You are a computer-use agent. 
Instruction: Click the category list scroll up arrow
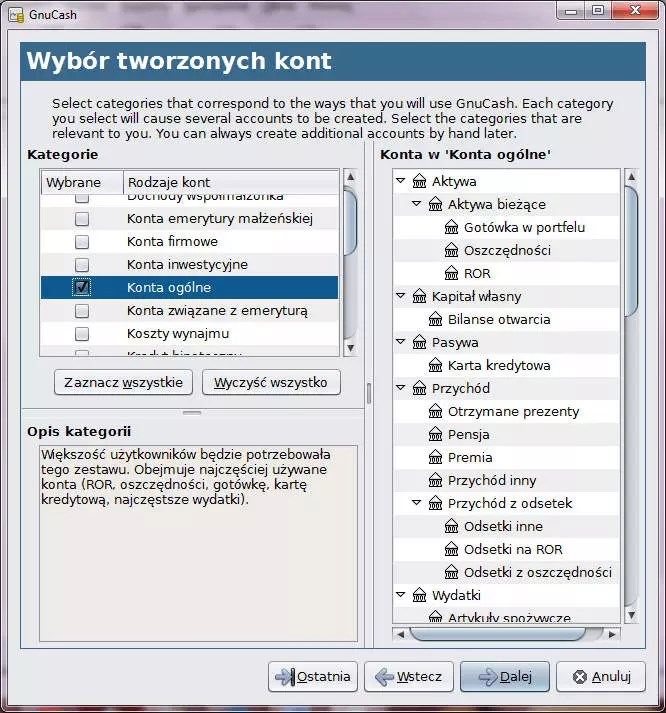[350, 176]
